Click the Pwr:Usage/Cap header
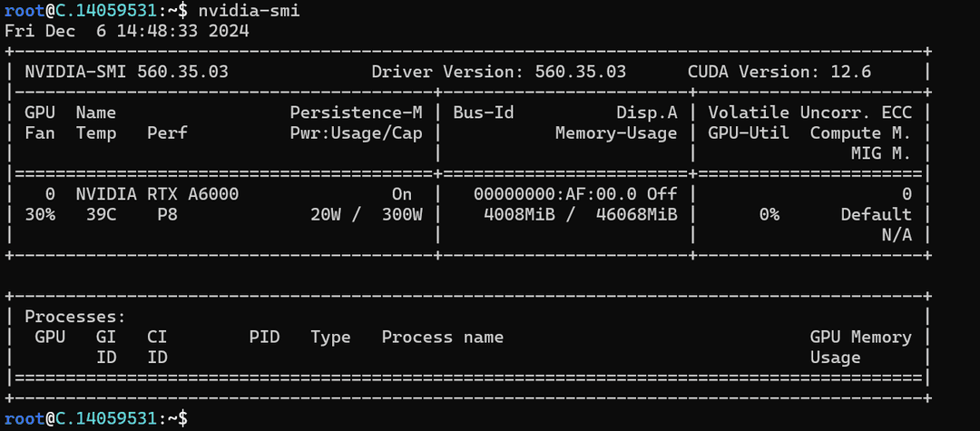This screenshot has height=431, width=980. point(357,133)
